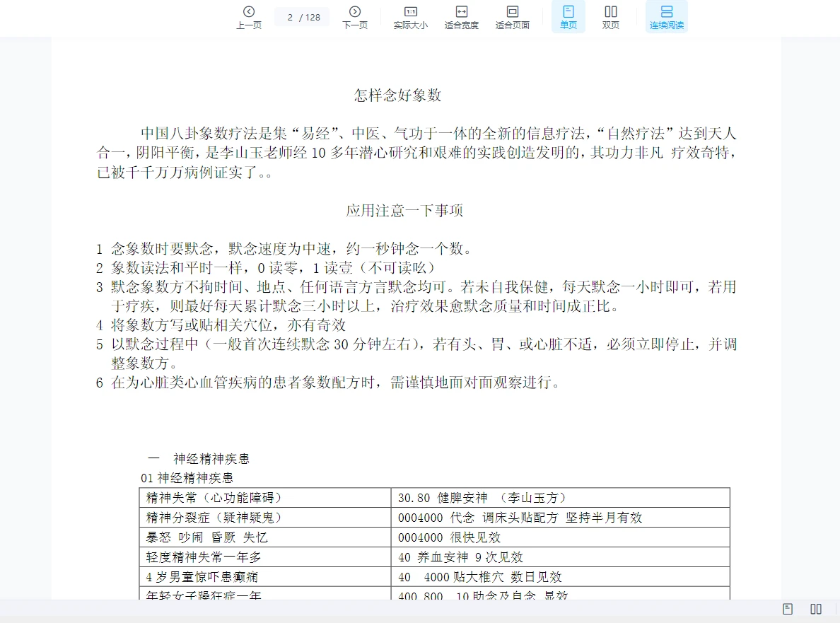Click table cell 轻度精神失常一年多

[265, 557]
